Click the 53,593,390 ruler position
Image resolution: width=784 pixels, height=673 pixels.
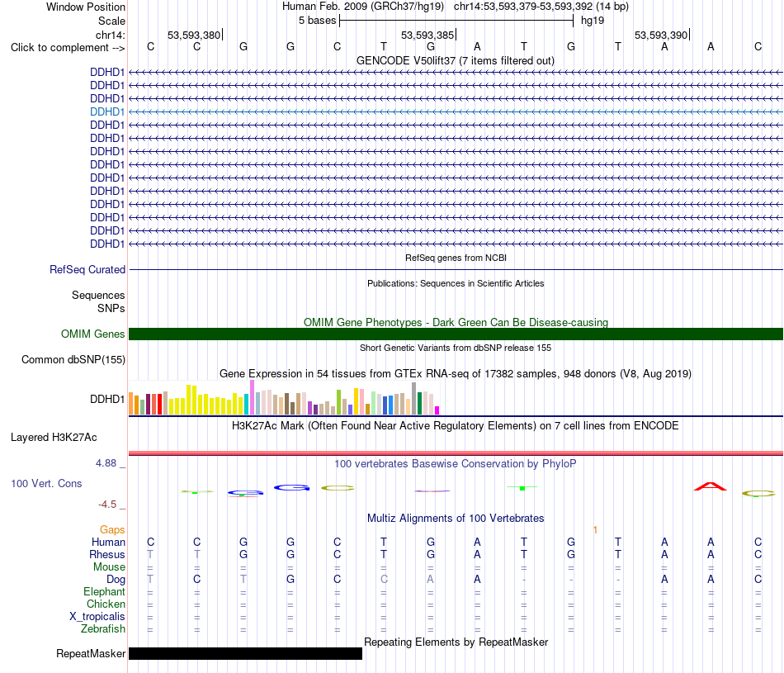point(661,35)
